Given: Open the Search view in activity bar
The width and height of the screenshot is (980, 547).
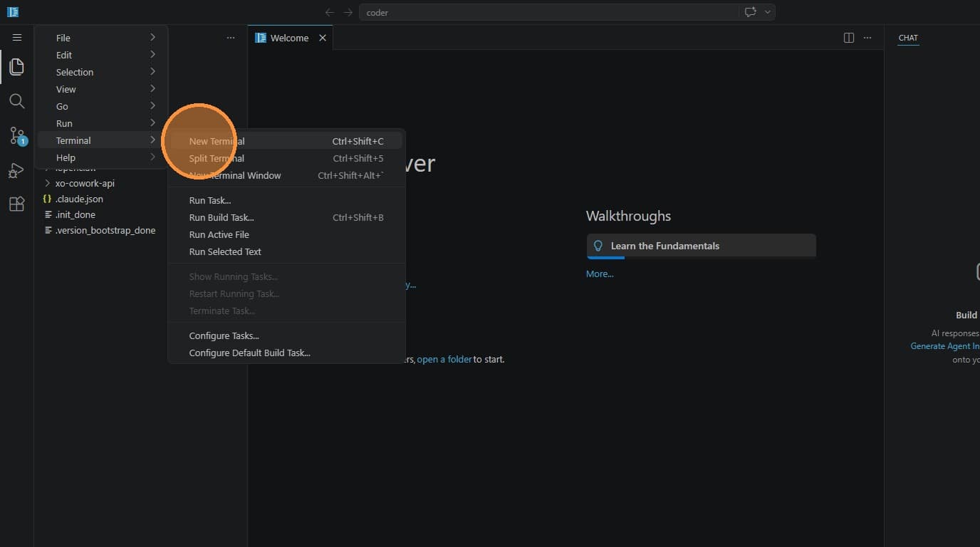Looking at the screenshot, I should point(17,101).
